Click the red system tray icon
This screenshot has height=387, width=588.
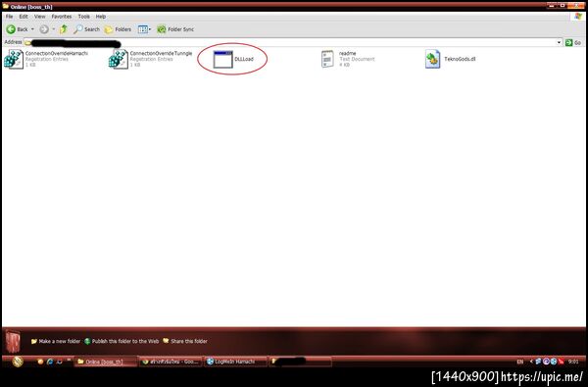pyautogui.click(x=562, y=362)
